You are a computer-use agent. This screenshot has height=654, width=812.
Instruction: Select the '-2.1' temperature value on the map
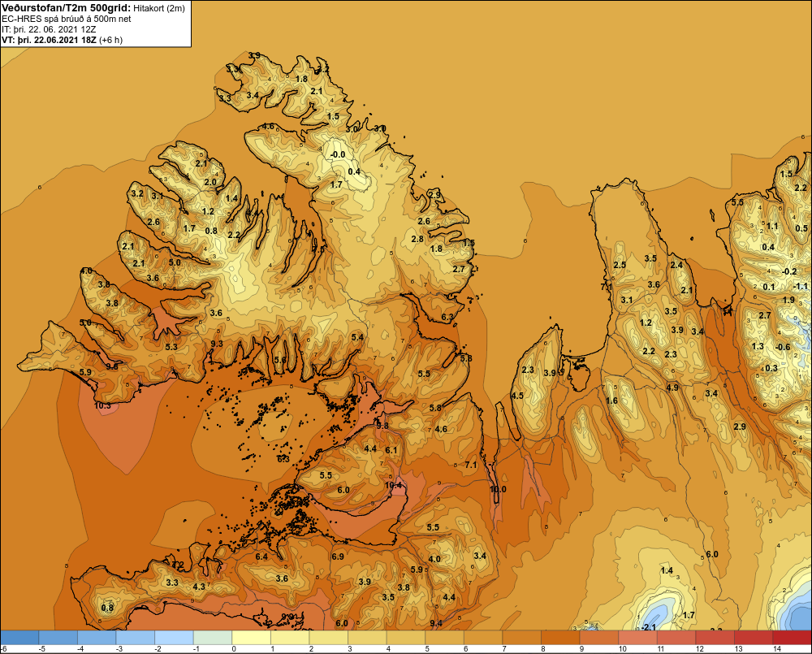coord(648,627)
